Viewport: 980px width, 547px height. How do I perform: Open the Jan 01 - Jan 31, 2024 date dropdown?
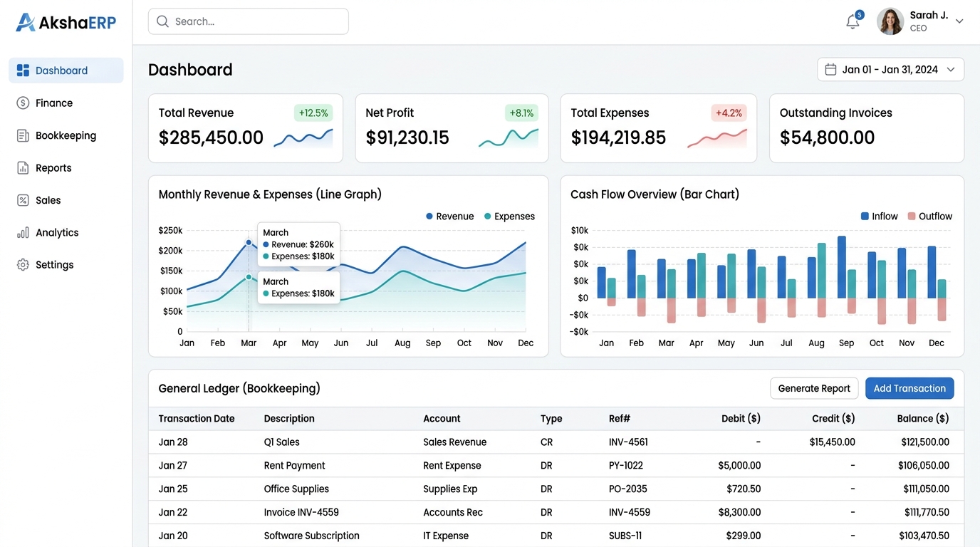click(890, 70)
